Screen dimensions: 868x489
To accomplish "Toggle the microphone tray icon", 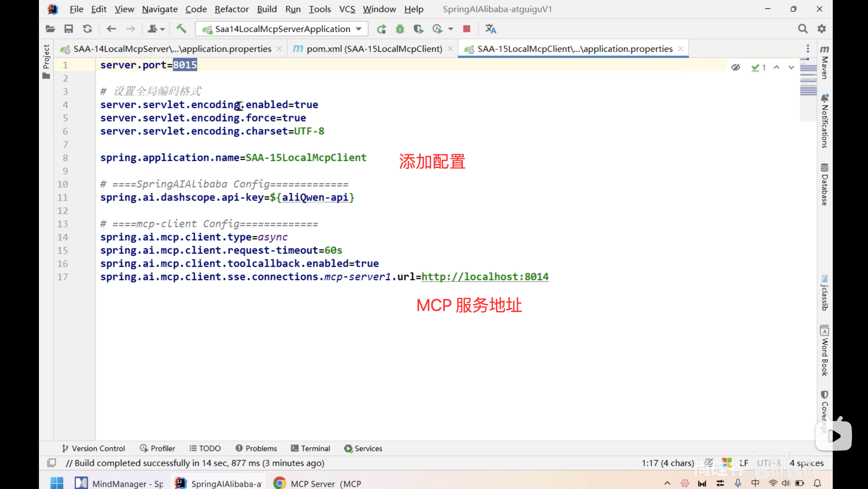I will click(x=737, y=483).
